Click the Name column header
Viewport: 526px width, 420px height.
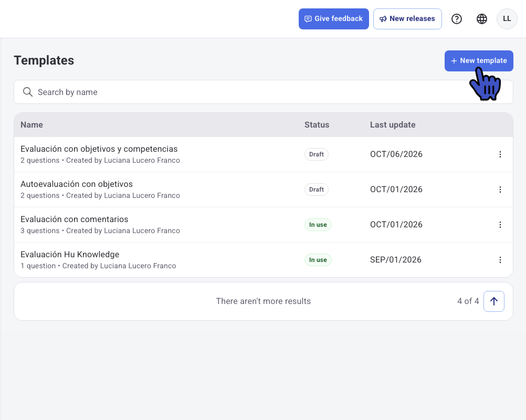pyautogui.click(x=31, y=125)
